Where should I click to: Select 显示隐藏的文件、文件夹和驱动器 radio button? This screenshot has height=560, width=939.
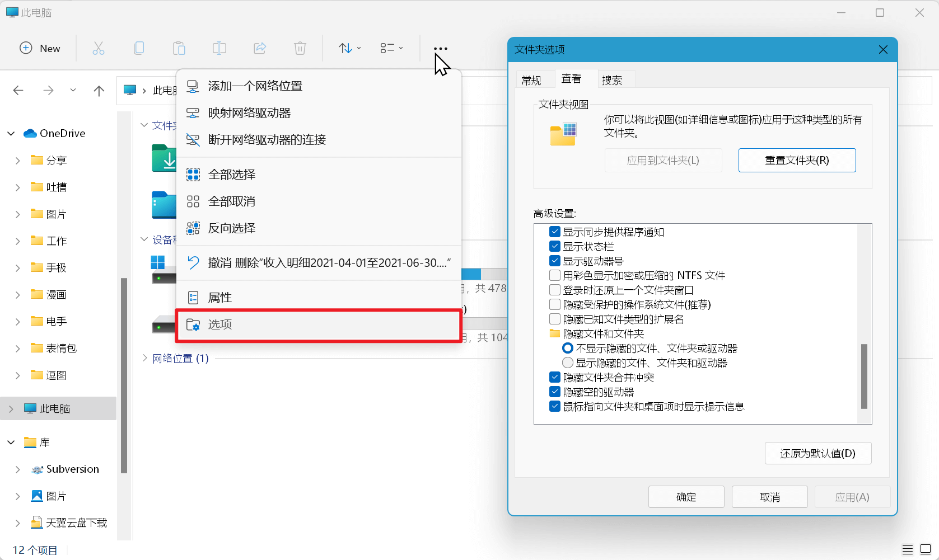pos(568,363)
